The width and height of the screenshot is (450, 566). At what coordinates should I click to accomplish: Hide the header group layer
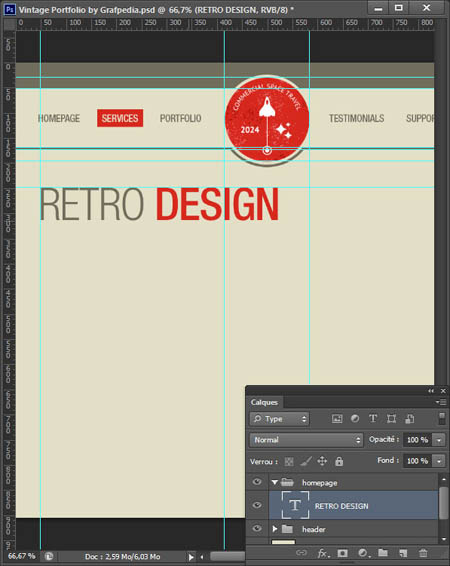coord(257,528)
